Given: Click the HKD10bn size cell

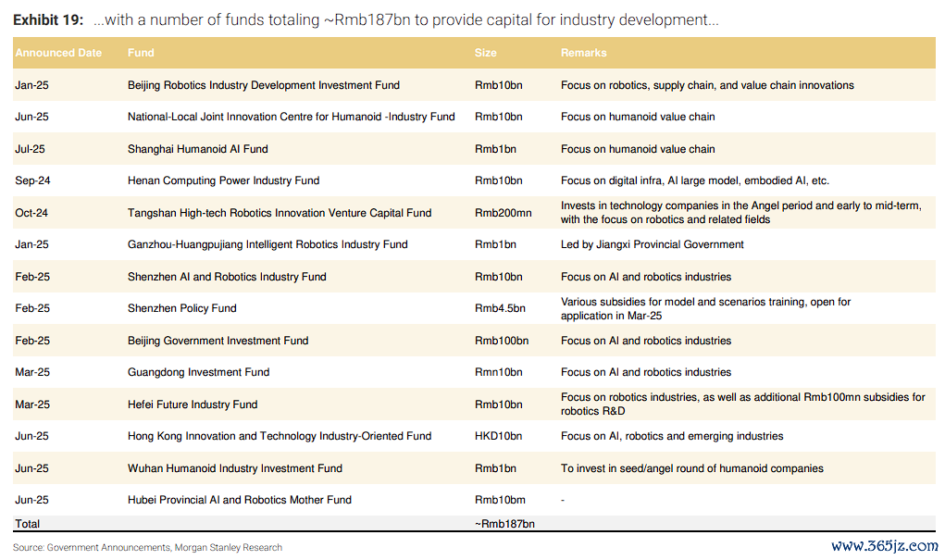Looking at the screenshot, I should (x=498, y=436).
